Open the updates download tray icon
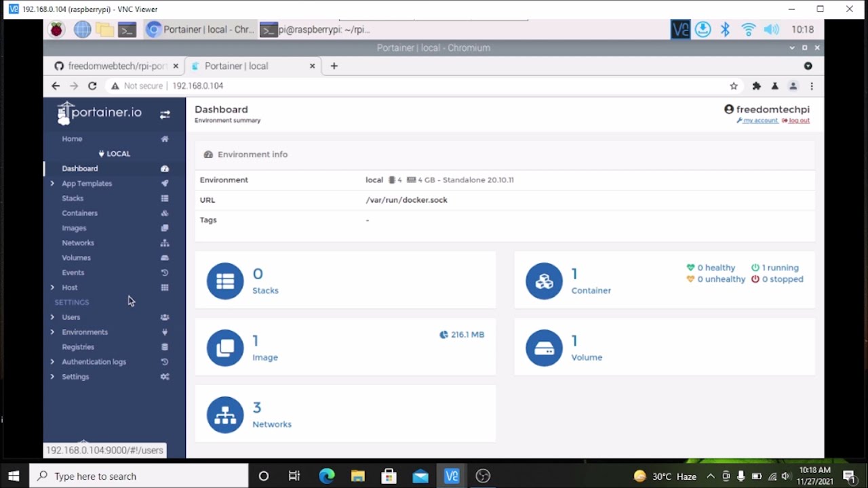This screenshot has height=488, width=868. tap(703, 29)
